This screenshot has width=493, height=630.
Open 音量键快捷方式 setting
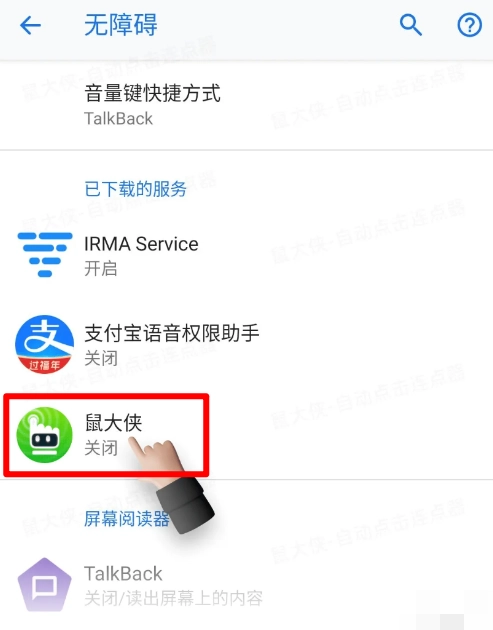click(246, 105)
